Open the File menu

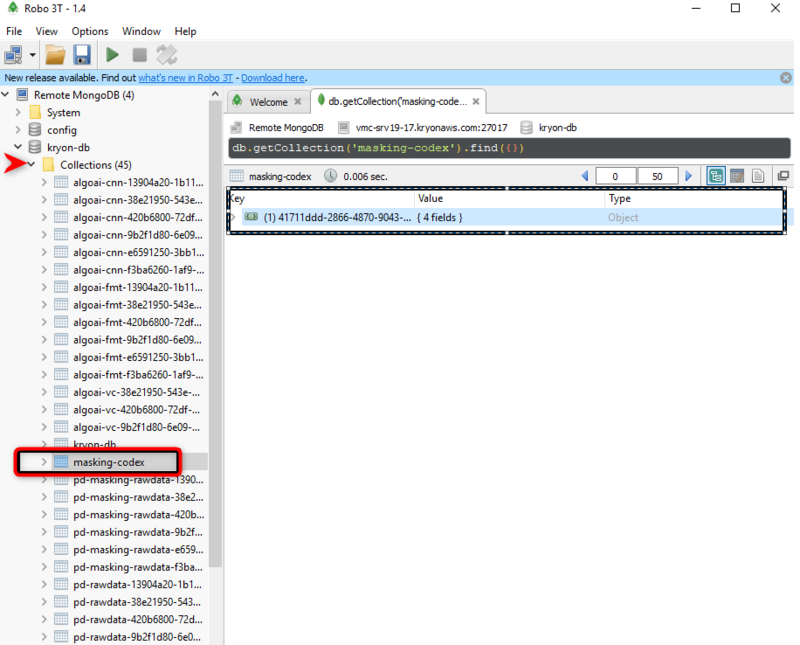[14, 31]
